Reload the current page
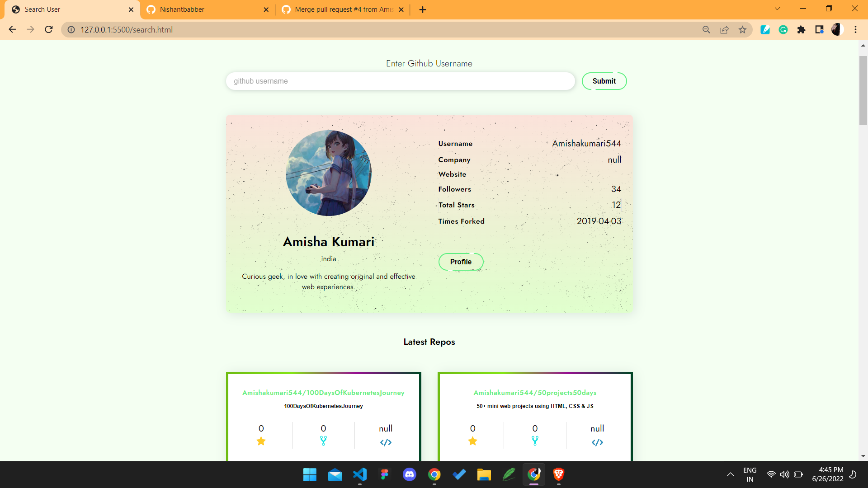This screenshot has height=488, width=868. [49, 30]
